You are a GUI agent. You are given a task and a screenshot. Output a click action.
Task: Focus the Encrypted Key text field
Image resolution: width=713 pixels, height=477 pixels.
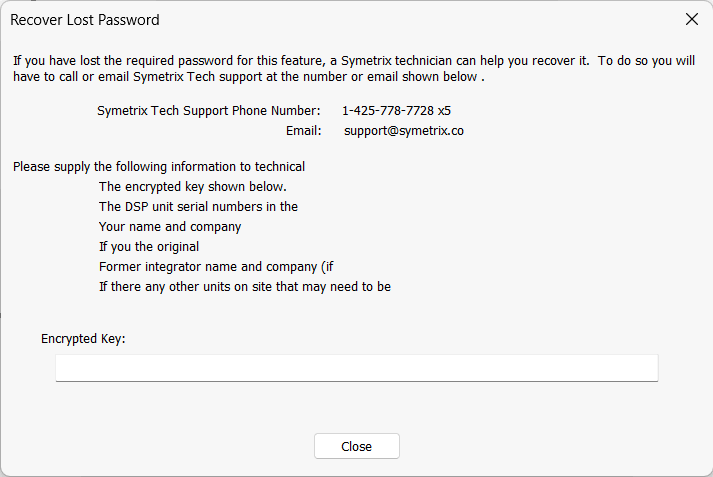(356, 368)
